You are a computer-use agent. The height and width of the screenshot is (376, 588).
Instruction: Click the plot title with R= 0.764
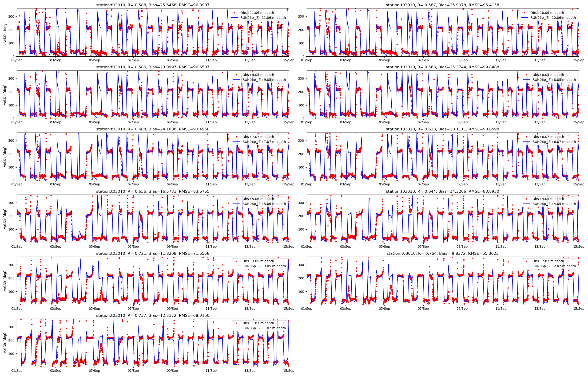tap(442, 253)
